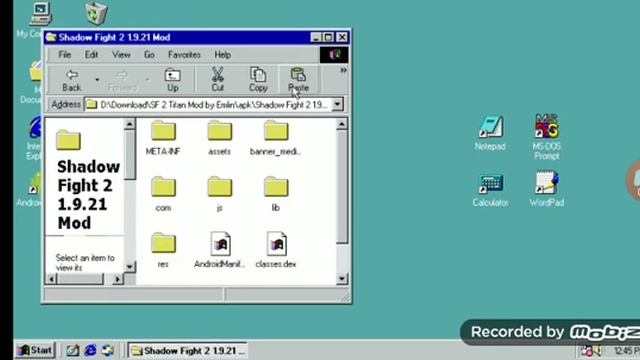Click info pane scroll left arrow
Screen dimensions: 640x360
coord(51,279)
